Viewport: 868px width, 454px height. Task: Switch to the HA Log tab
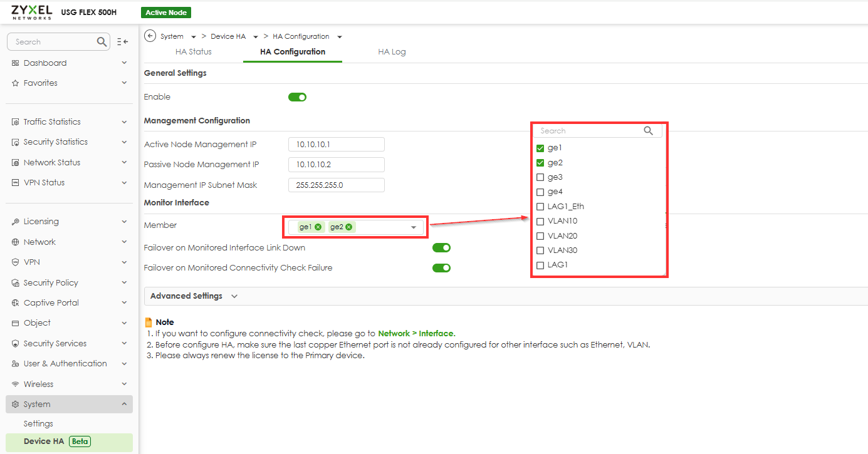point(392,51)
